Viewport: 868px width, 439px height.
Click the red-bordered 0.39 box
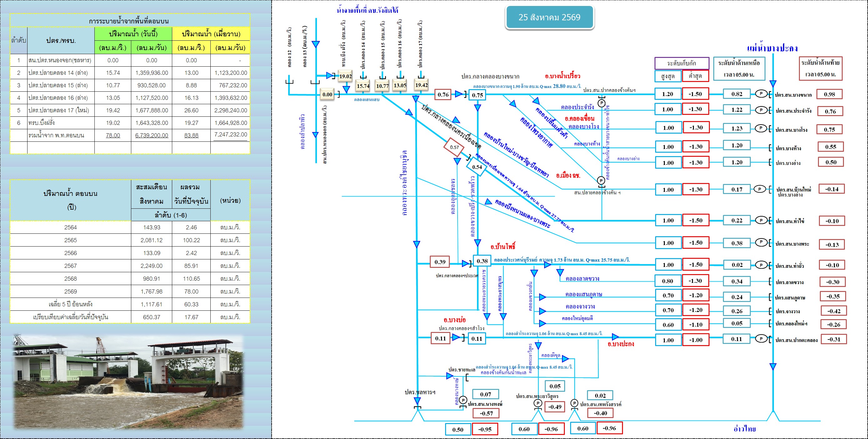(x=440, y=262)
